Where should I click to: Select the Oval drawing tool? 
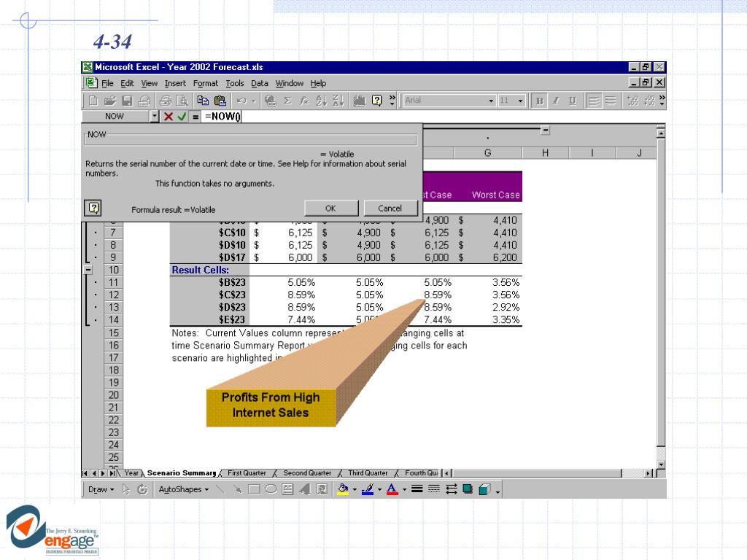coord(271,489)
